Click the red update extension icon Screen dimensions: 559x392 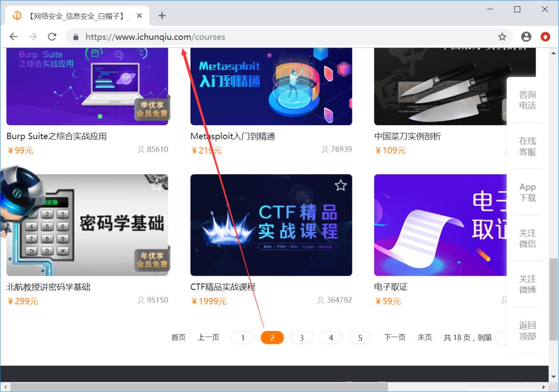point(545,37)
